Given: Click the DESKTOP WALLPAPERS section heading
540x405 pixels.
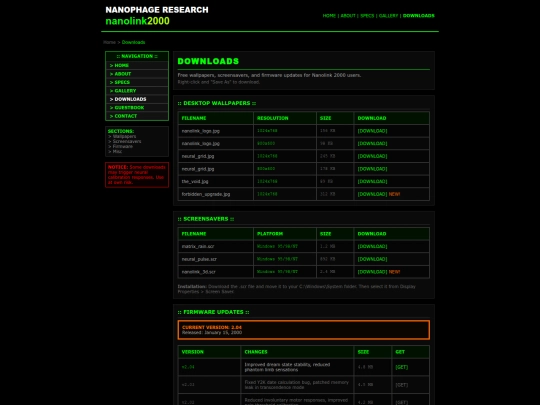Looking at the screenshot, I should (217, 103).
